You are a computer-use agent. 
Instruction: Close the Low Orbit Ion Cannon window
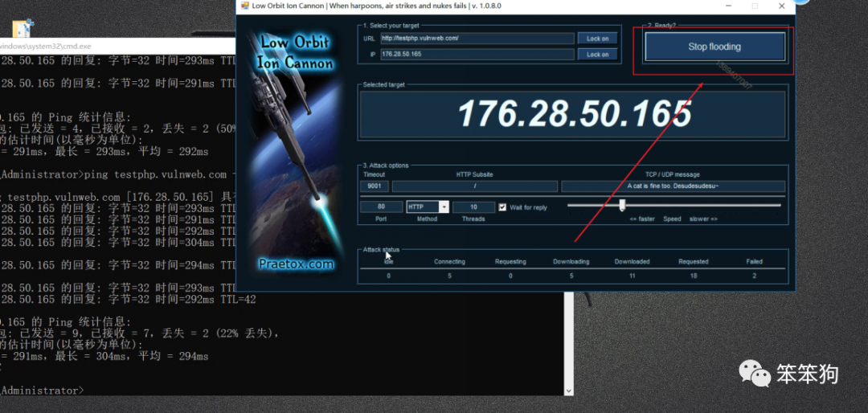[782, 6]
